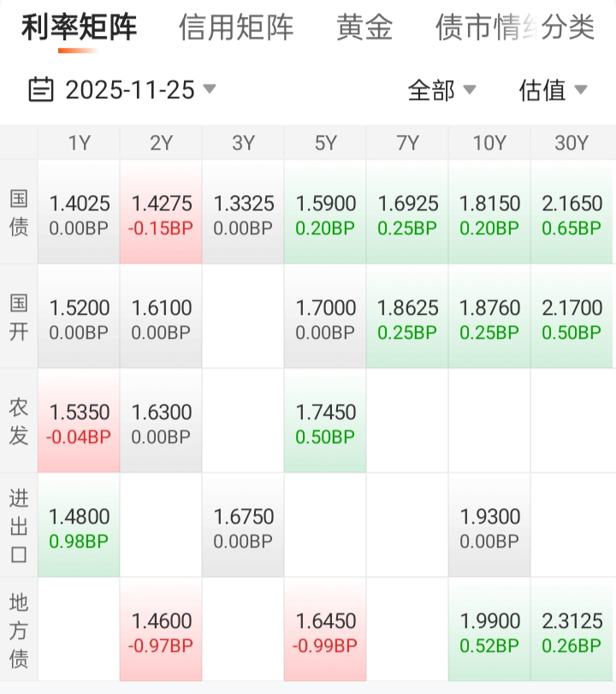Switch to the 信用矩阵 tab
The image size is (616, 694).
coord(236,28)
